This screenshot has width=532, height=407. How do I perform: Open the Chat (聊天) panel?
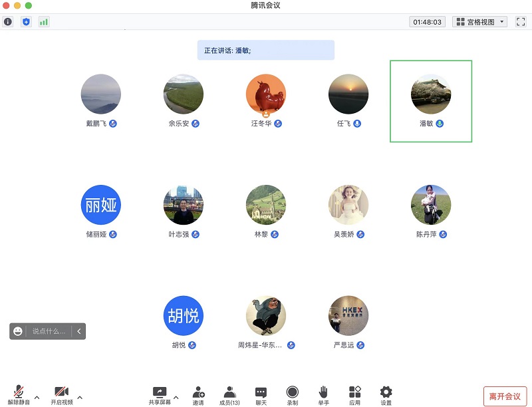pos(261,394)
